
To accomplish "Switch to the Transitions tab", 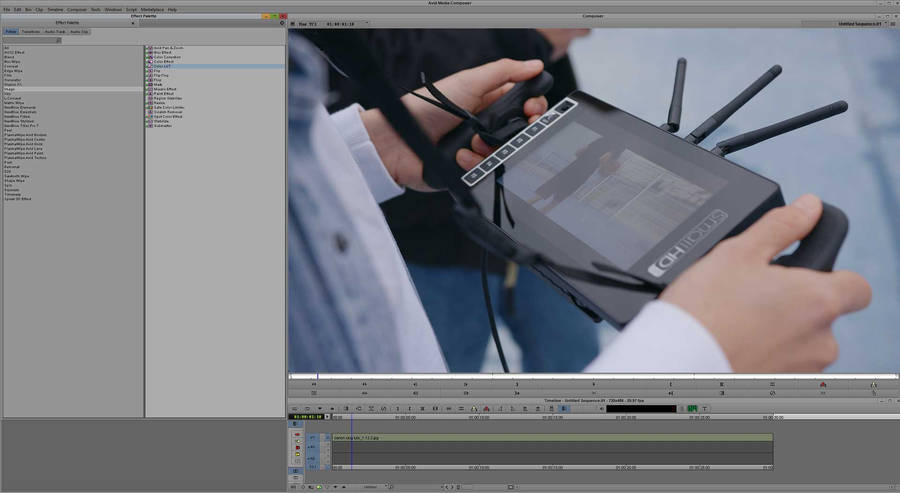I will pos(31,31).
